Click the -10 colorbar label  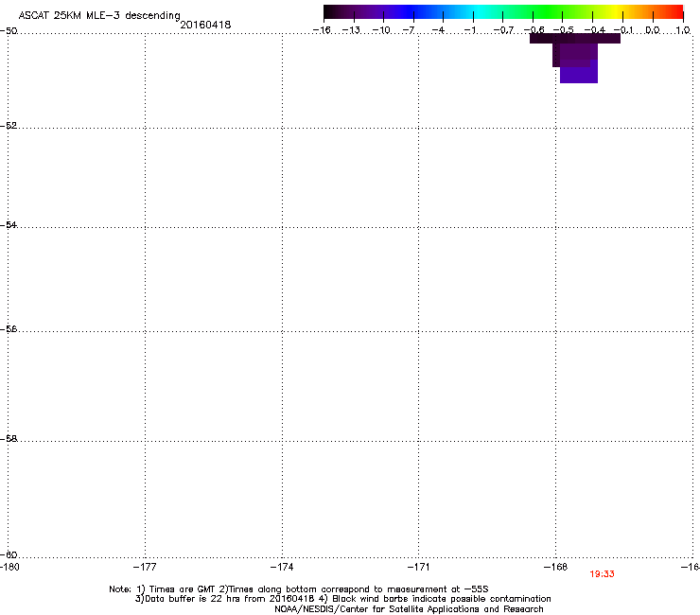click(381, 30)
